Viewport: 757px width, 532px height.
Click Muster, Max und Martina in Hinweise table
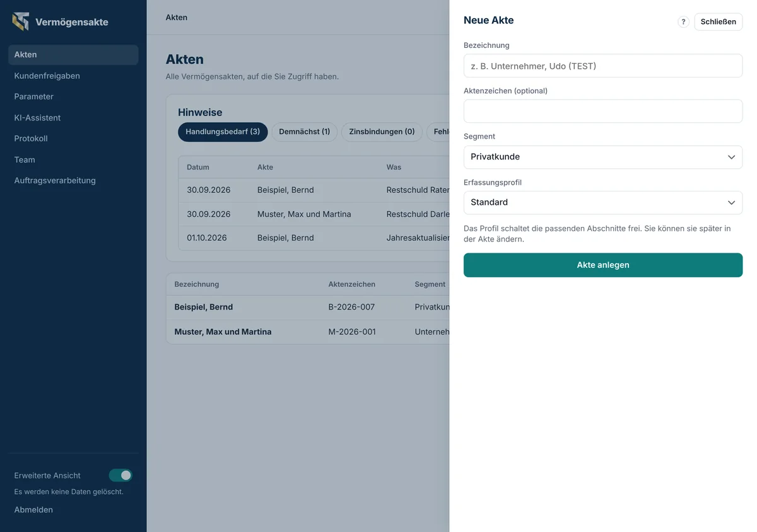tap(304, 214)
